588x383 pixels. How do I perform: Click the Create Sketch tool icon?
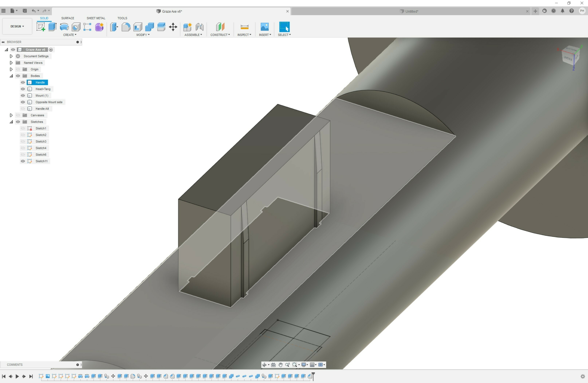41,27
